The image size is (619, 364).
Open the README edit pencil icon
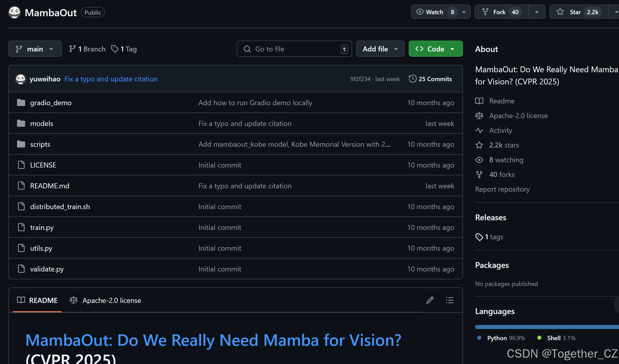point(430,300)
